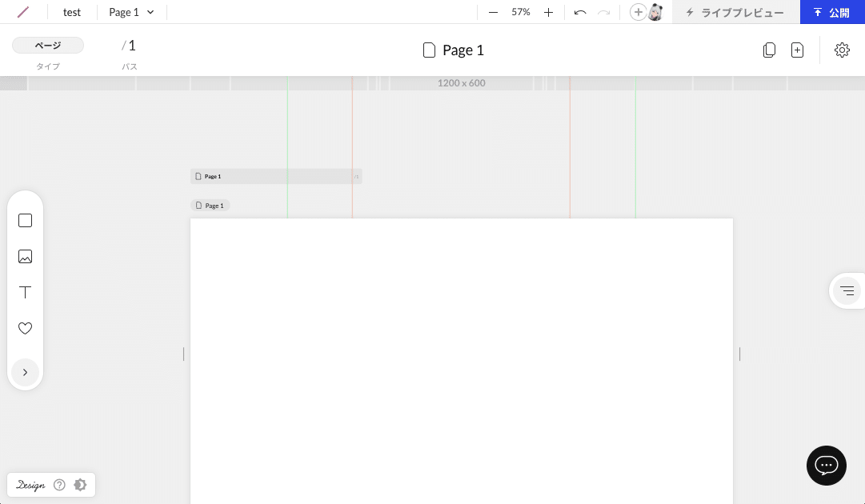This screenshot has height=504, width=865.
Task: Open help question mark icon
Action: (x=59, y=485)
